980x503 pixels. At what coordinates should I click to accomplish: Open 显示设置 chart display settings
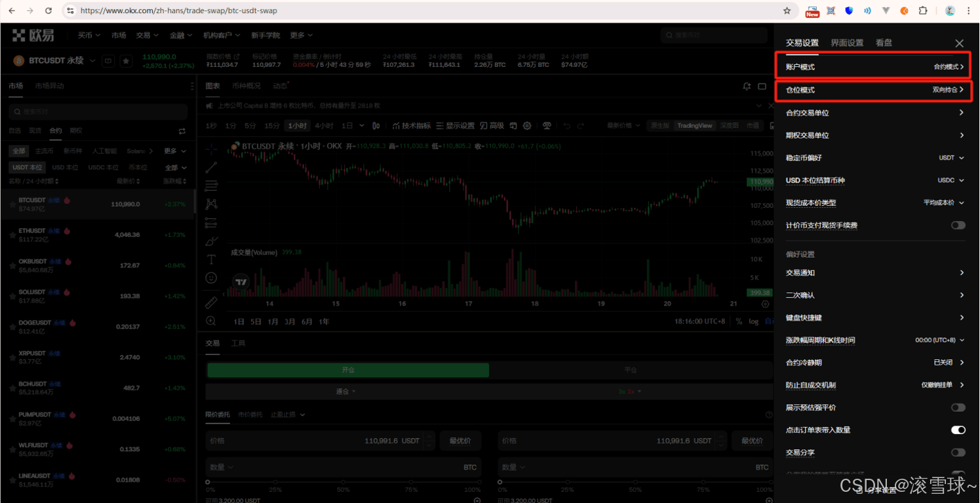tap(456, 126)
